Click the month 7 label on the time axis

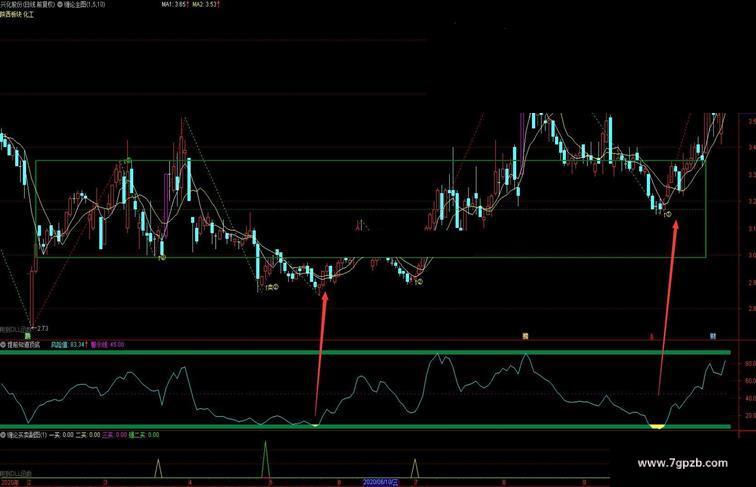tap(416, 482)
